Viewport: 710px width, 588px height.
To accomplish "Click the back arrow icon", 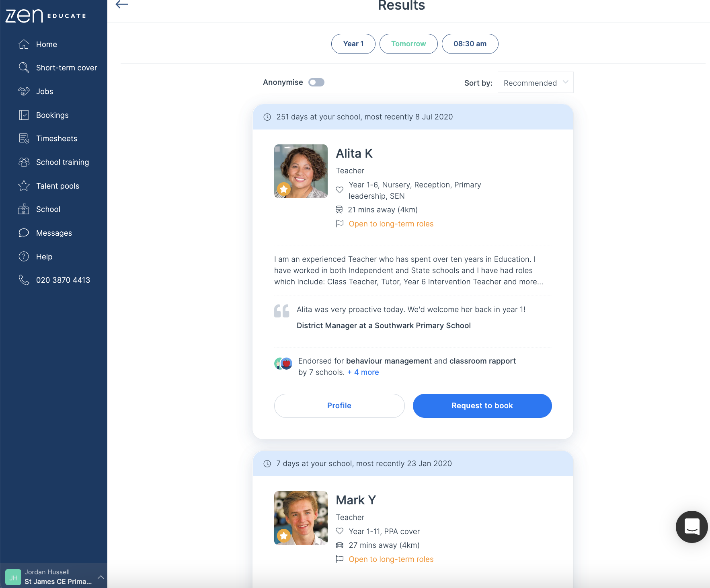I will coord(122,5).
